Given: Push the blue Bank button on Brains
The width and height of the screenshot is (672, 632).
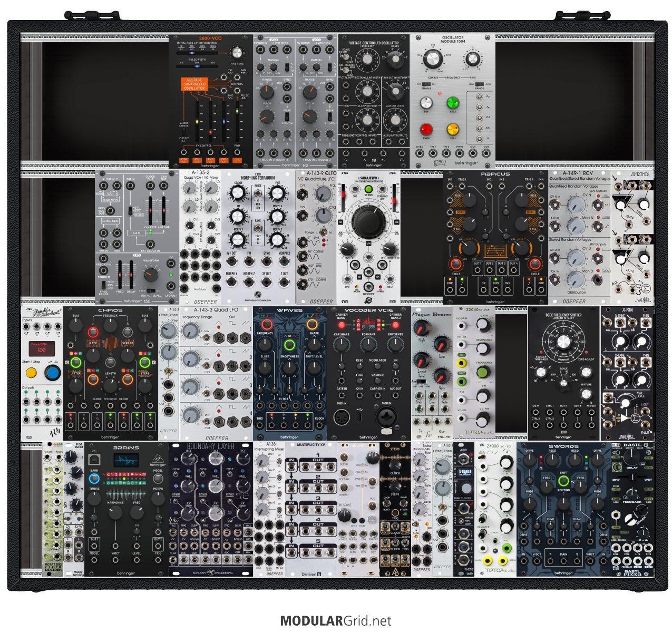Looking at the screenshot, I should [x=94, y=479].
